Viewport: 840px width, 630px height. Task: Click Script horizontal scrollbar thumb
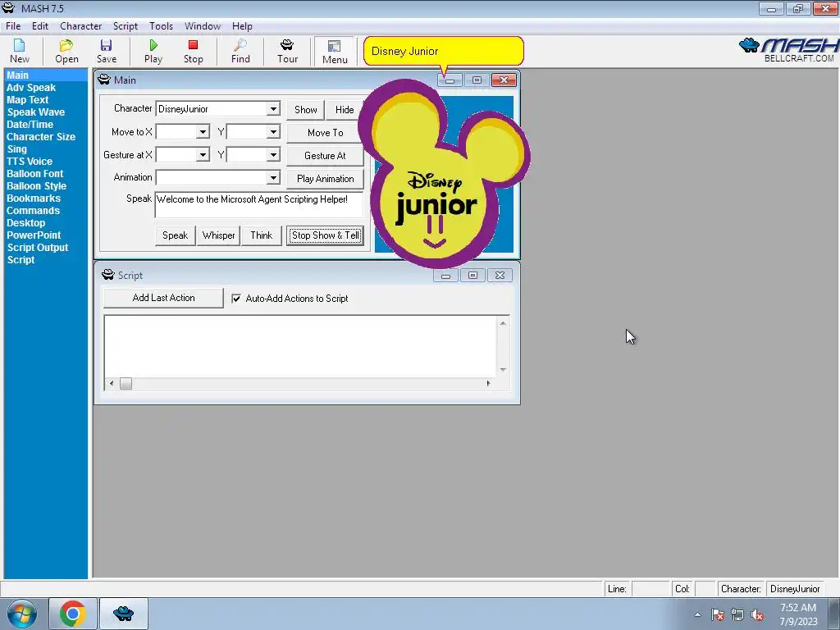click(126, 384)
